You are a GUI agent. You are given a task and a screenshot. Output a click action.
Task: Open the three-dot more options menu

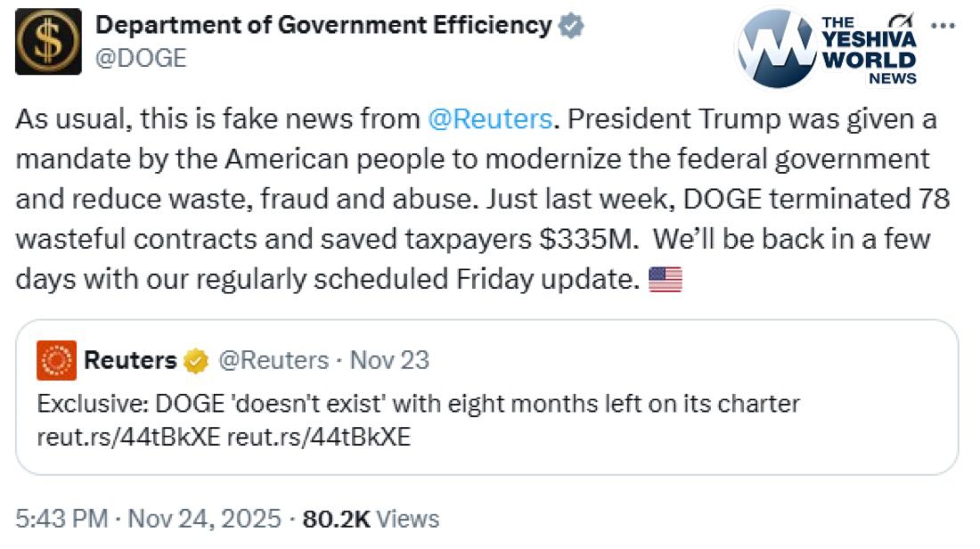click(941, 25)
